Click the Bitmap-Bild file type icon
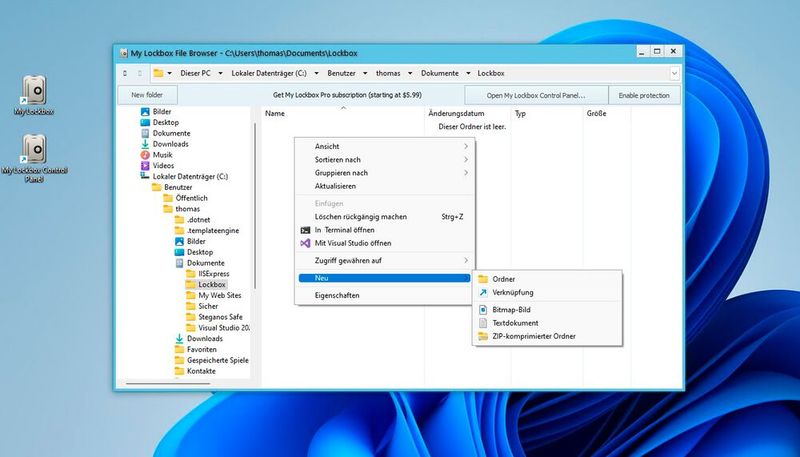The height and width of the screenshot is (457, 800). click(482, 310)
